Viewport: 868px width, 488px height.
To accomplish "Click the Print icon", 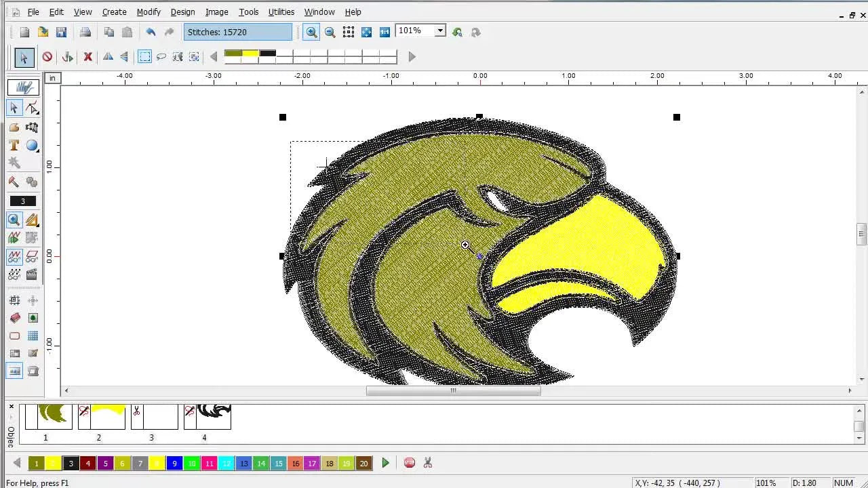I will point(85,32).
